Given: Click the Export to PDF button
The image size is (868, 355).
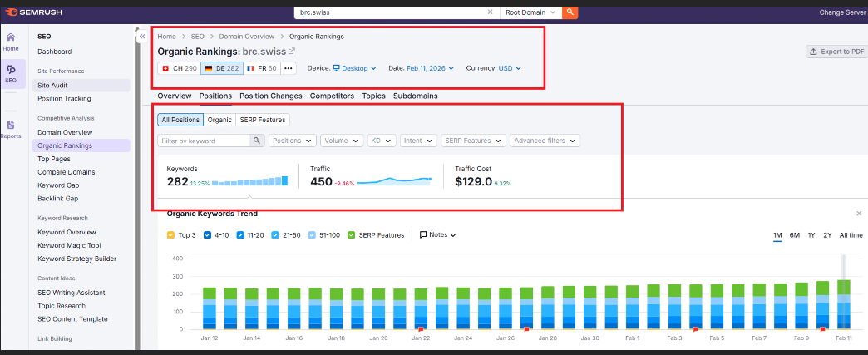Looking at the screenshot, I should pos(836,52).
